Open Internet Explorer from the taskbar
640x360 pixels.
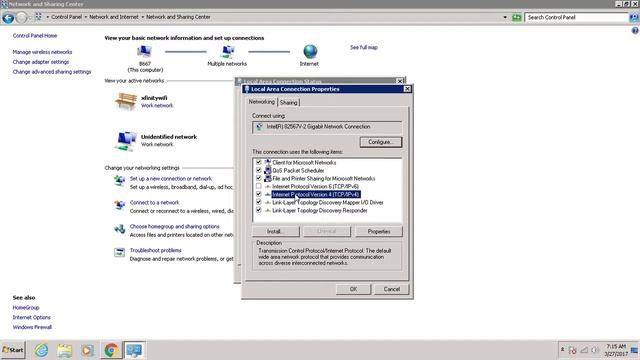(x=41, y=350)
